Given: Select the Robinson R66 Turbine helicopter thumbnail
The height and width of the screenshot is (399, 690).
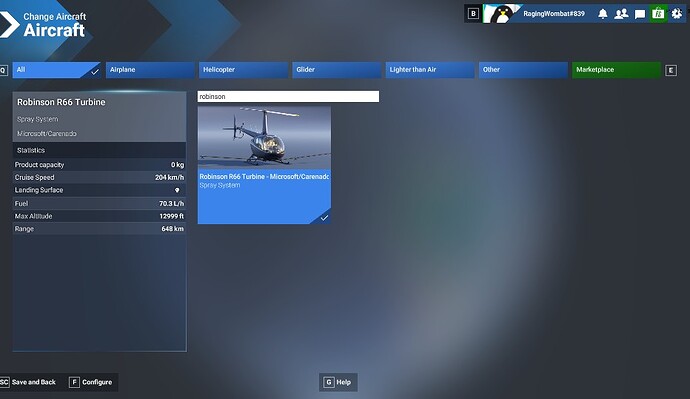Looking at the screenshot, I should click(264, 138).
